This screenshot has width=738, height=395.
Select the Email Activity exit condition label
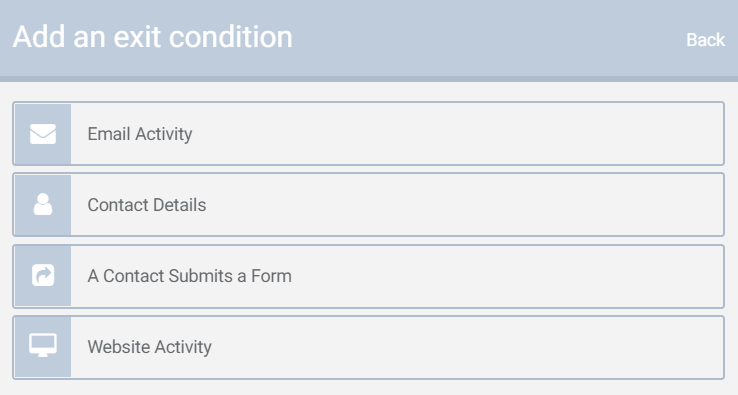140,134
